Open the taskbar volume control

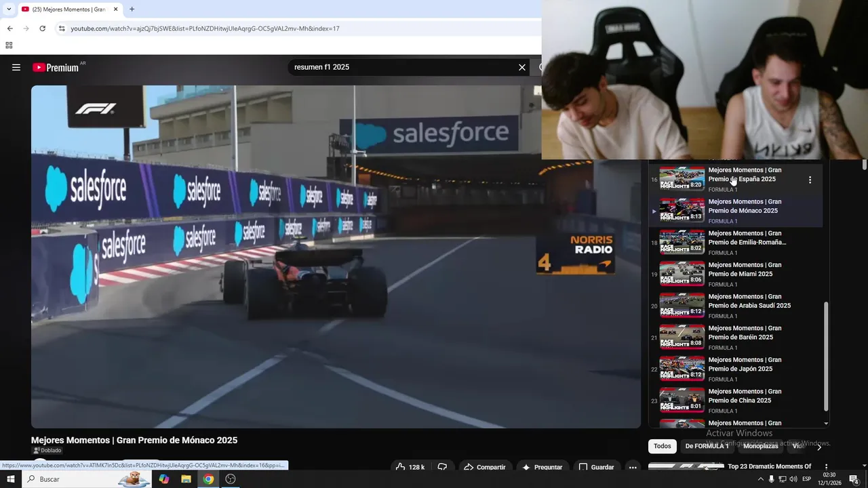pyautogui.click(x=793, y=479)
